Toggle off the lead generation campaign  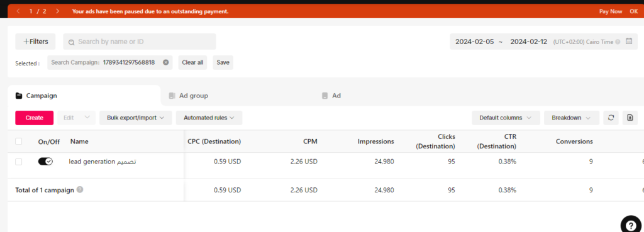tap(45, 162)
